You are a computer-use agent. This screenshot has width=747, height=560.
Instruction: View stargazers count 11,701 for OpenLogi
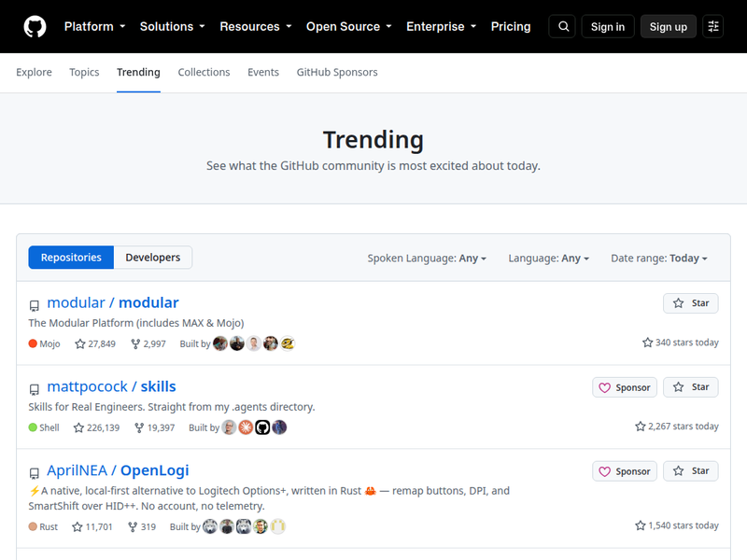(92, 526)
